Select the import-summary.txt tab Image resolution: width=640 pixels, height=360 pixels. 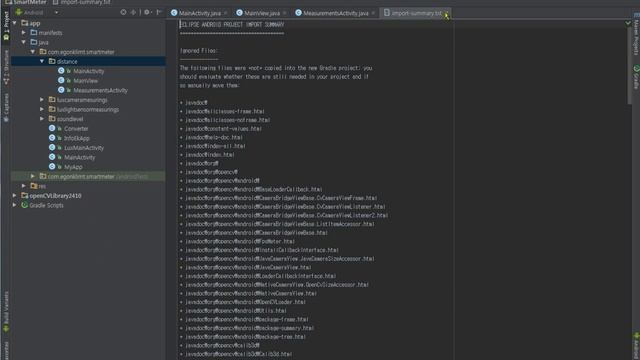(416, 13)
